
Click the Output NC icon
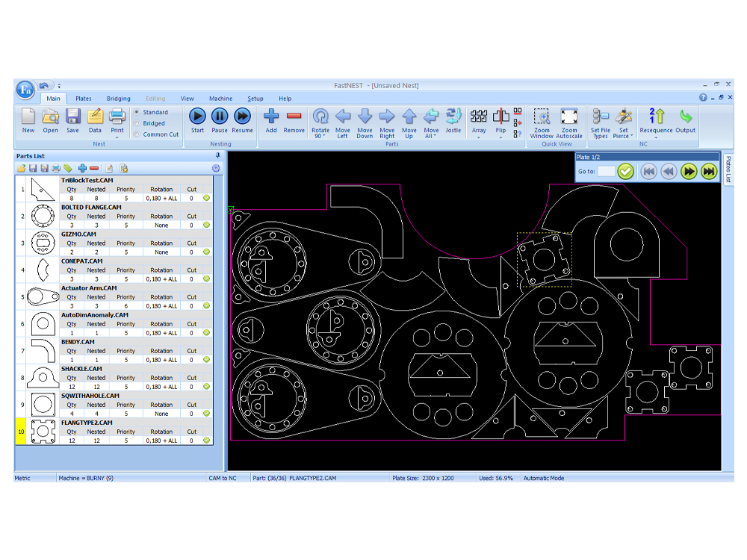coord(685,116)
